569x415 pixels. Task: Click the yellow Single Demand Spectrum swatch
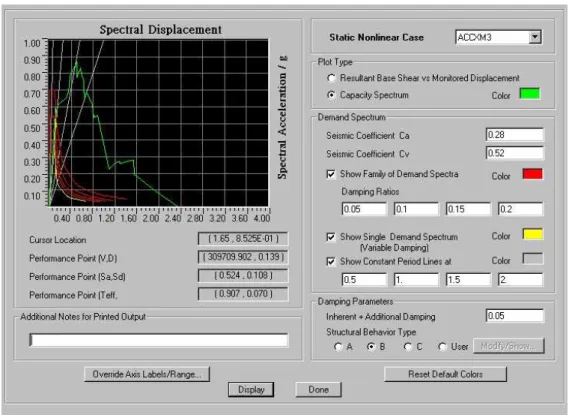click(533, 234)
